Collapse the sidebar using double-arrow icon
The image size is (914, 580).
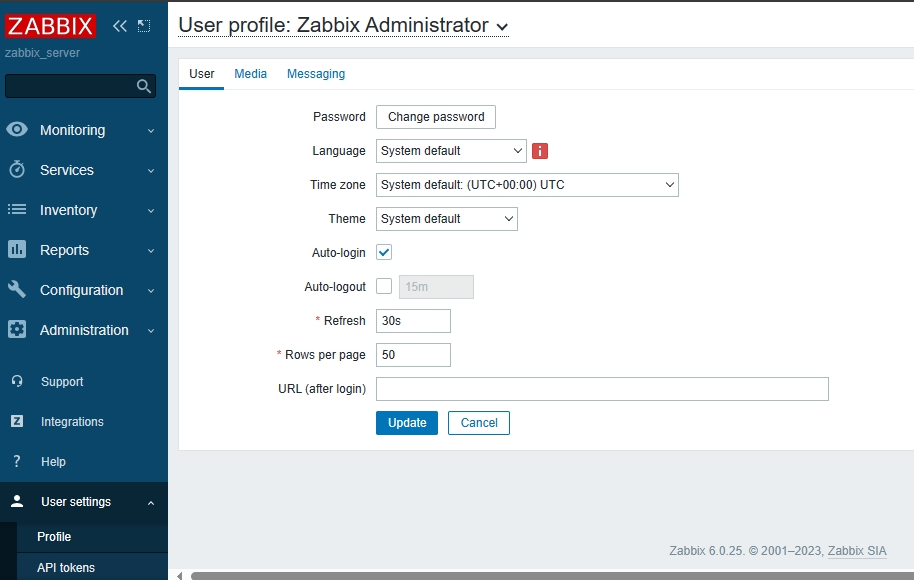[120, 26]
